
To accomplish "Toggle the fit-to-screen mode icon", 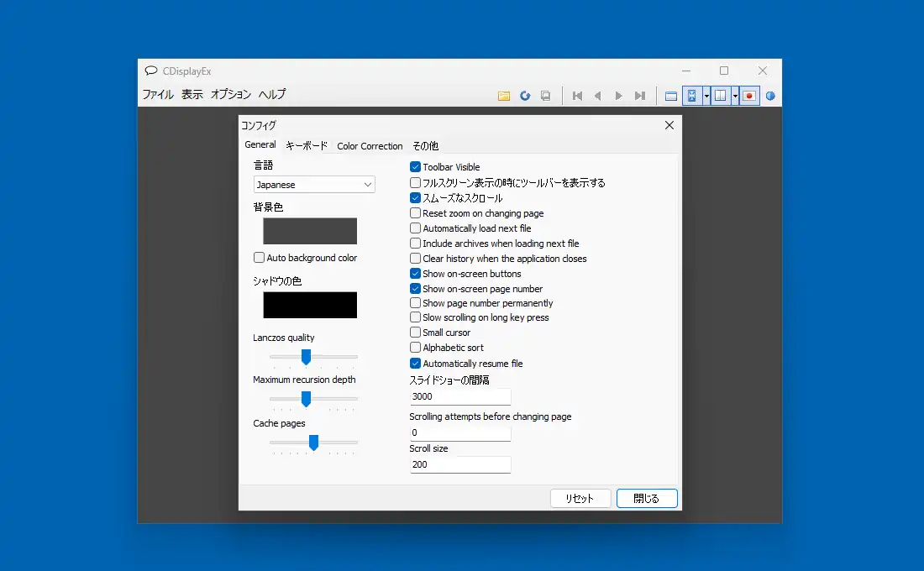I will click(692, 96).
